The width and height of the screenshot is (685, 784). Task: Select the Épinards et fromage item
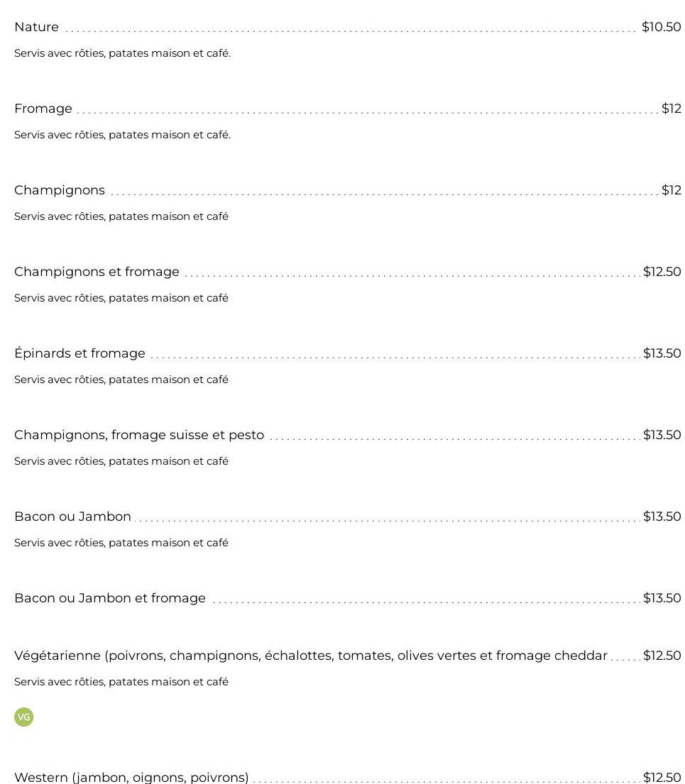80,353
